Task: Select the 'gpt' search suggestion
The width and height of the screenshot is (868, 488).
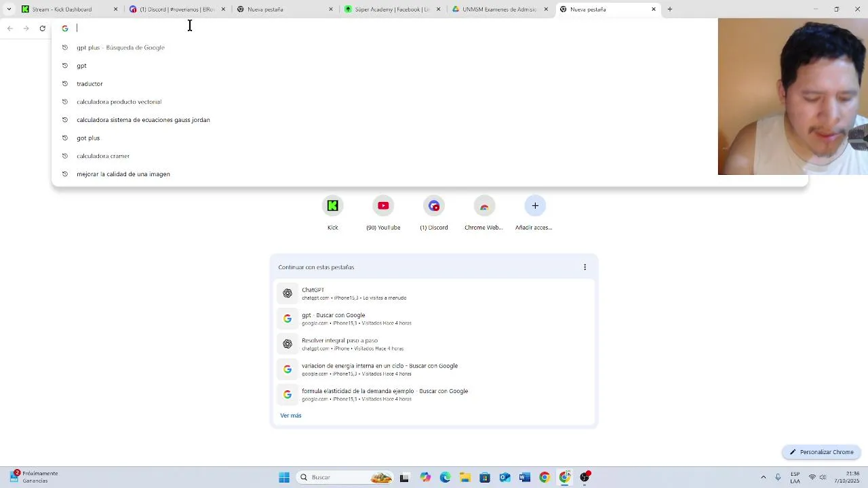Action: 429,66
